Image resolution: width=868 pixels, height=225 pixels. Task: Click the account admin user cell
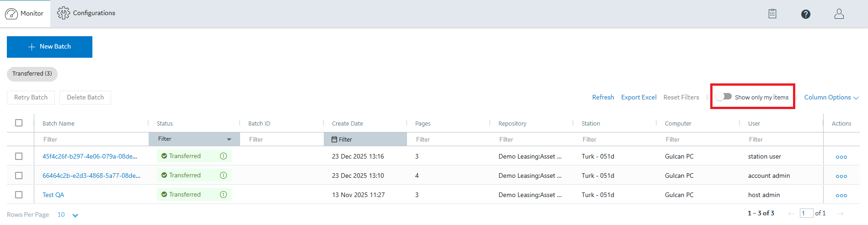(769, 176)
